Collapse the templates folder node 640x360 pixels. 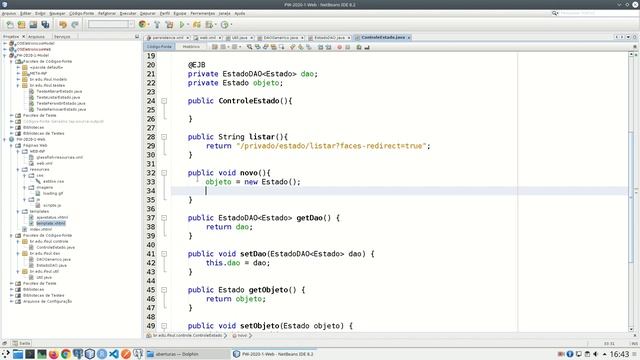tap(18, 211)
